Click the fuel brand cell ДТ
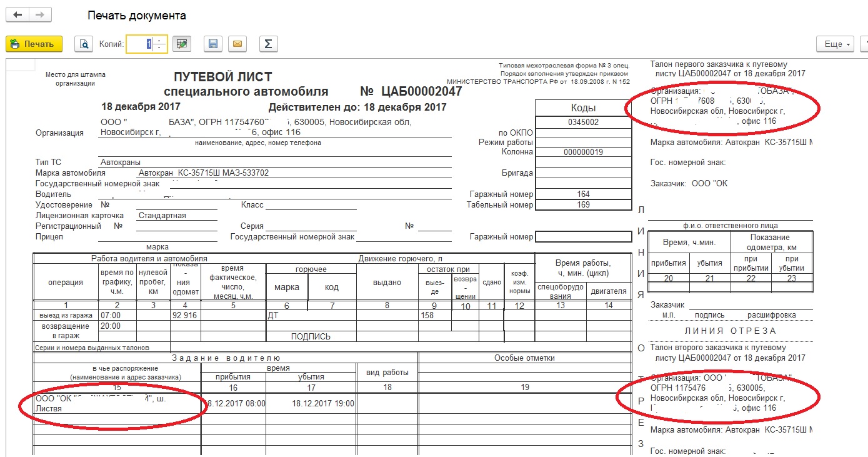 coord(286,316)
